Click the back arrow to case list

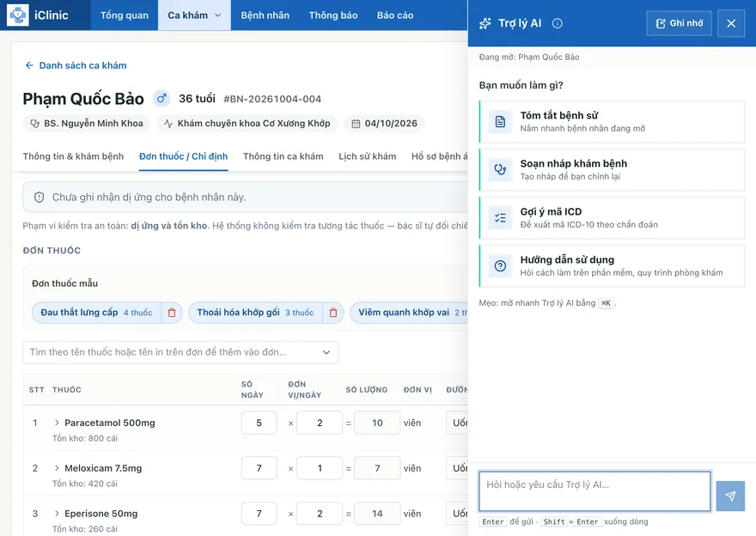(x=29, y=65)
